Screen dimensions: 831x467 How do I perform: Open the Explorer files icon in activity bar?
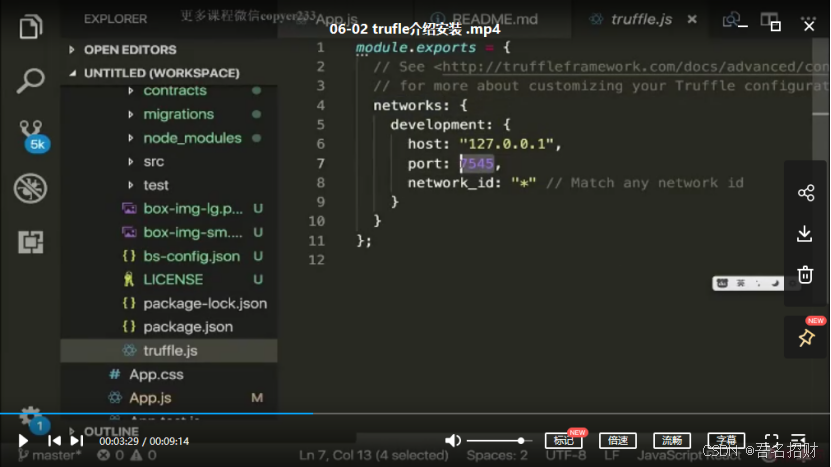coord(30,27)
